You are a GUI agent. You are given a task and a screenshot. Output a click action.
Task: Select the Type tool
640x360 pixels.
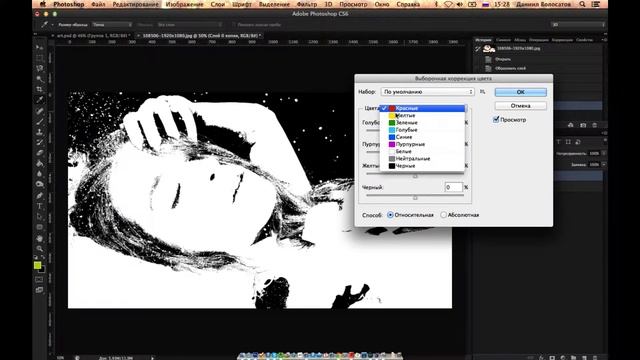point(40,206)
